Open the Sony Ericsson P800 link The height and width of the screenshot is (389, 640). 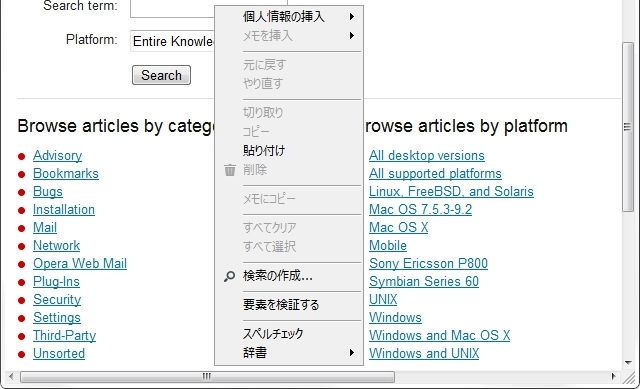429,263
